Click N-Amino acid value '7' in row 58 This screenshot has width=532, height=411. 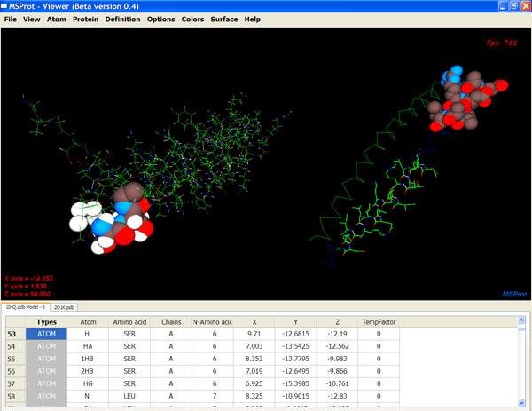(x=213, y=397)
